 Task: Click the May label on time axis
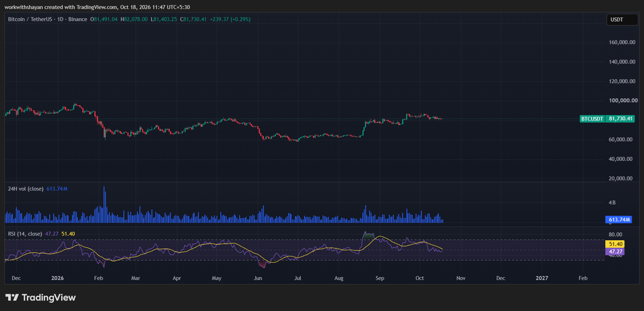coord(216,278)
